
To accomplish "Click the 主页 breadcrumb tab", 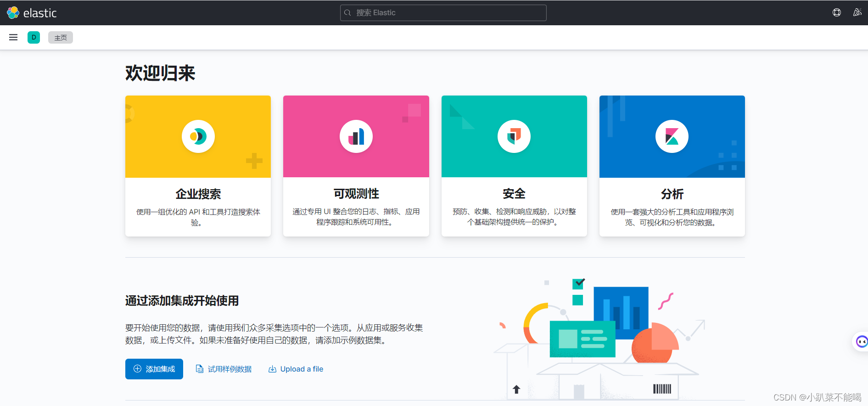I will [61, 38].
